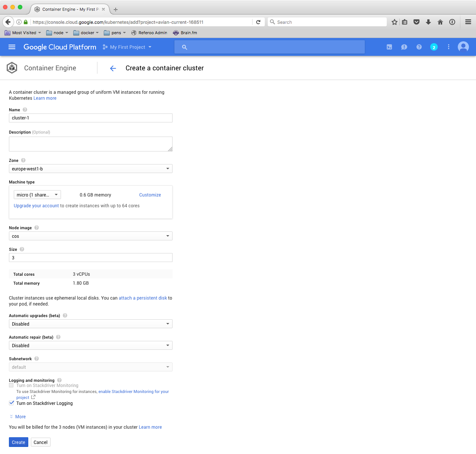Click Upgrade your account link
Screen dimensions: 476x454
pos(36,206)
